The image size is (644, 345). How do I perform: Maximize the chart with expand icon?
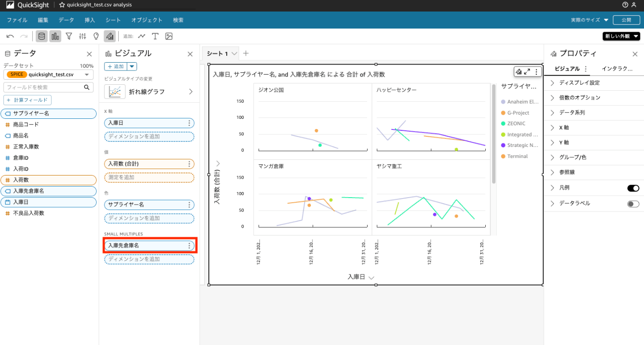point(527,71)
